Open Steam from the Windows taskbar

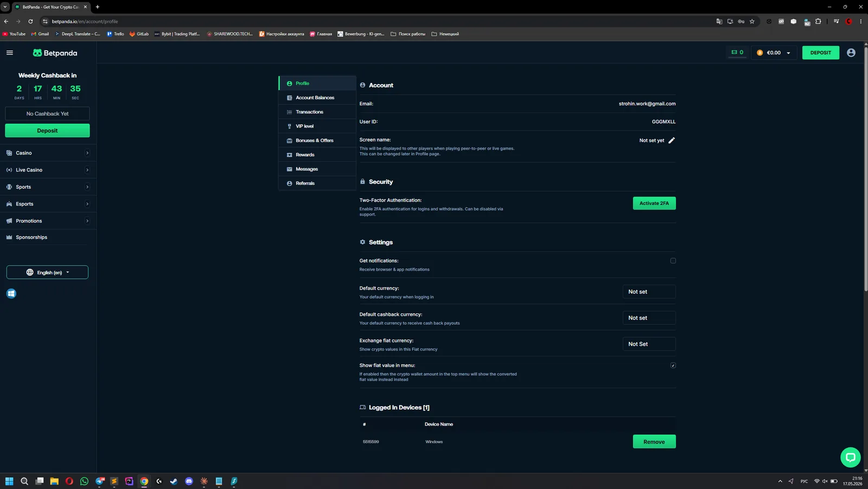[x=174, y=481]
